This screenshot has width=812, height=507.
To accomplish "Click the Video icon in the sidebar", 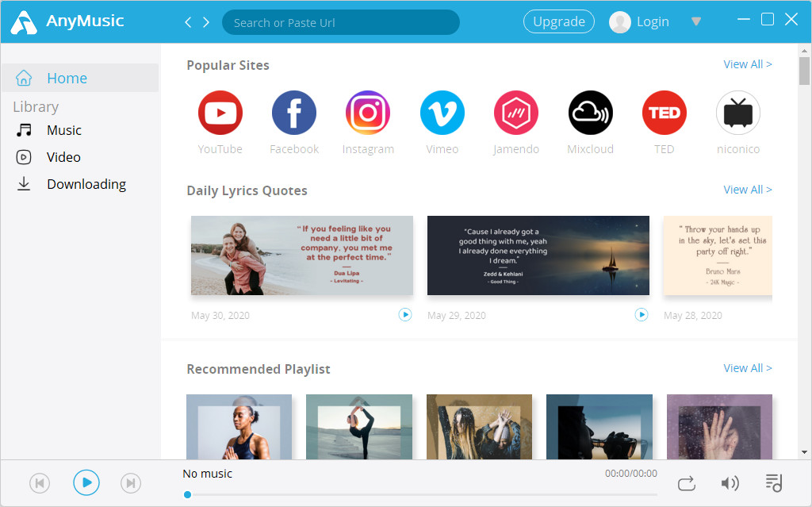I will [x=24, y=157].
